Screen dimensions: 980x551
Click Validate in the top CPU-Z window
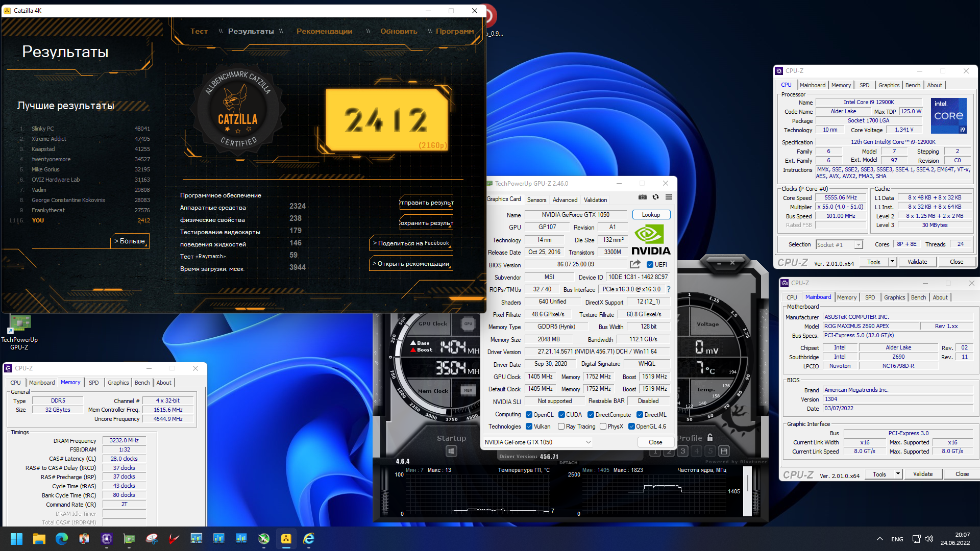917,262
